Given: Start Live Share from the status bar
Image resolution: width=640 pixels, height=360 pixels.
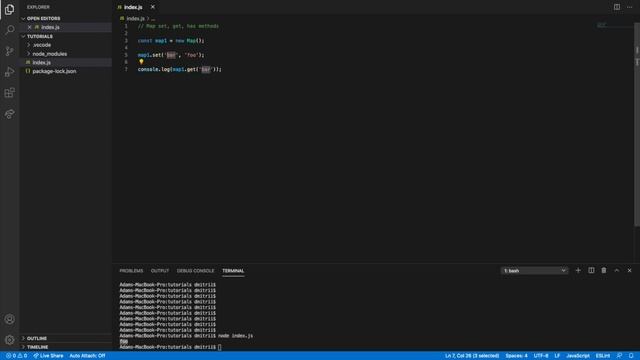Looking at the screenshot, I should pyautogui.click(x=48, y=356).
